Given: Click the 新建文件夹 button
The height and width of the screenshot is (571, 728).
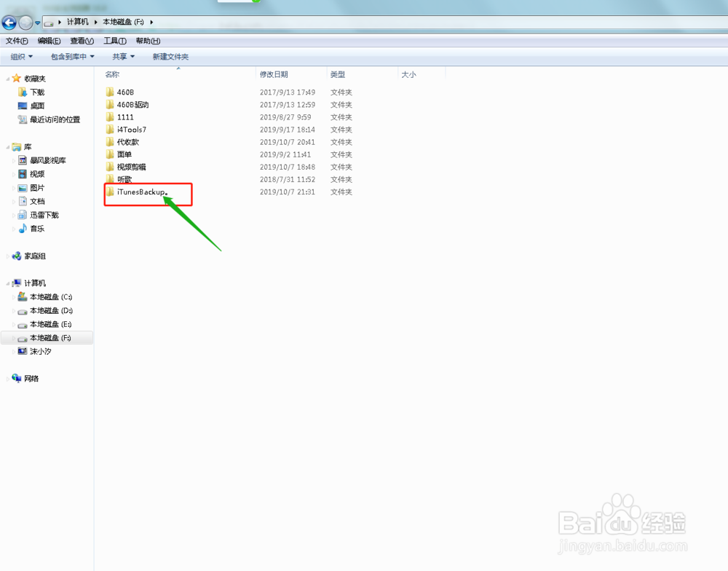Looking at the screenshot, I should (x=170, y=57).
